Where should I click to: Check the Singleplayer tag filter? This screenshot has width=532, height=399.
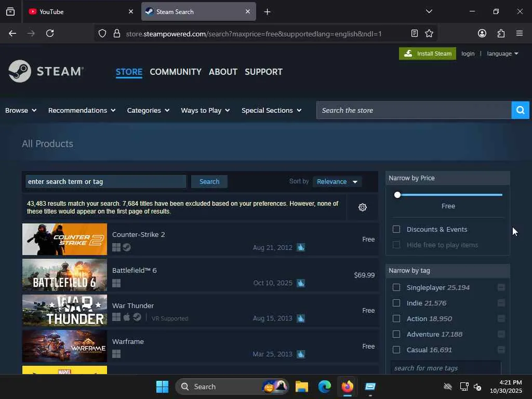coord(396,287)
